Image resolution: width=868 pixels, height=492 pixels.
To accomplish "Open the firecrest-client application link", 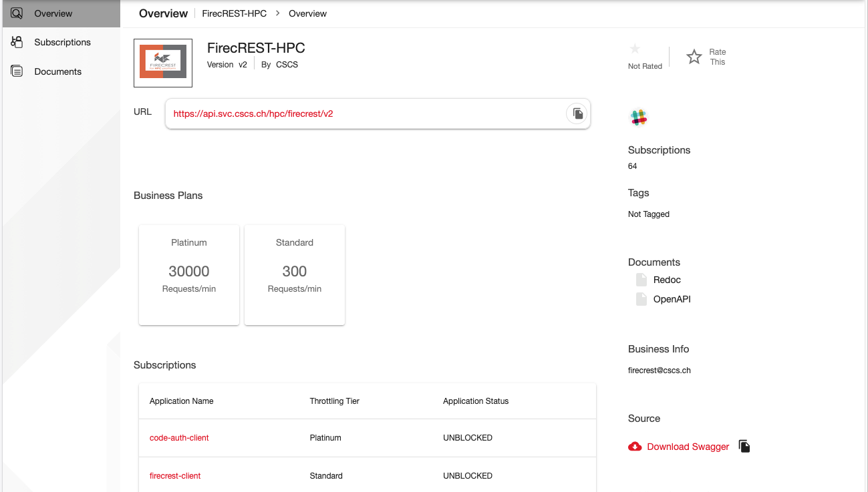I will click(175, 476).
